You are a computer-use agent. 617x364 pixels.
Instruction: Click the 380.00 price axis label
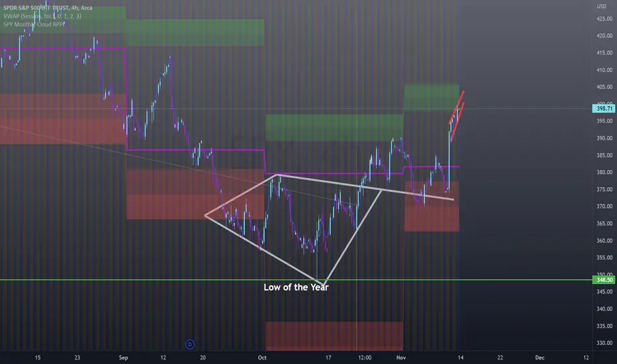[604, 172]
